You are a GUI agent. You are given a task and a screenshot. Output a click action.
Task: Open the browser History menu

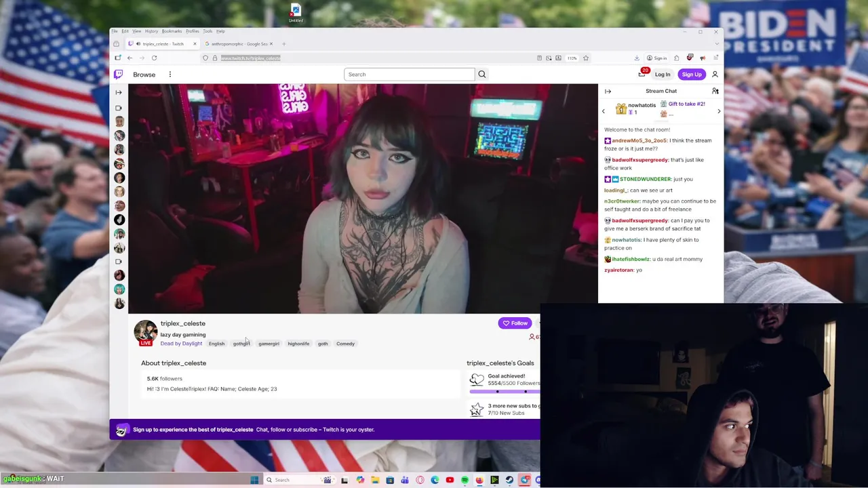point(151,31)
